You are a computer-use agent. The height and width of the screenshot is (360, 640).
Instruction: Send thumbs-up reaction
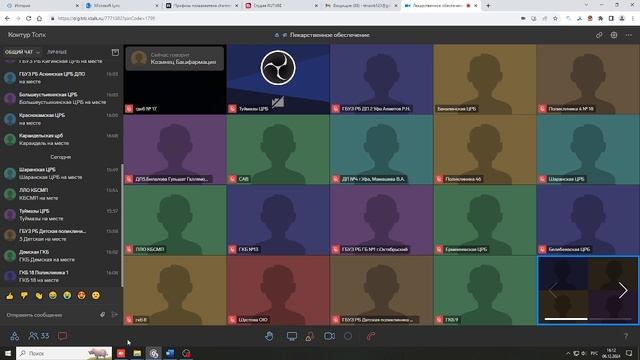tap(10, 296)
